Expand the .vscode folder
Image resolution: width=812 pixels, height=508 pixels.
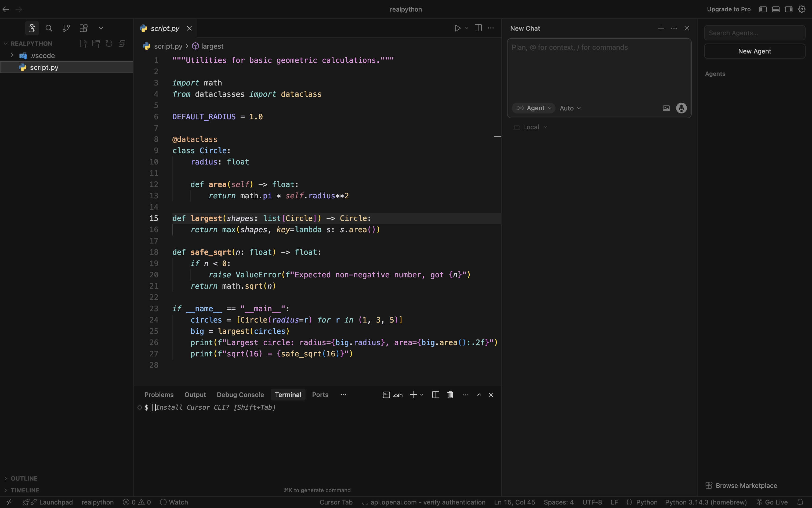pyautogui.click(x=12, y=55)
